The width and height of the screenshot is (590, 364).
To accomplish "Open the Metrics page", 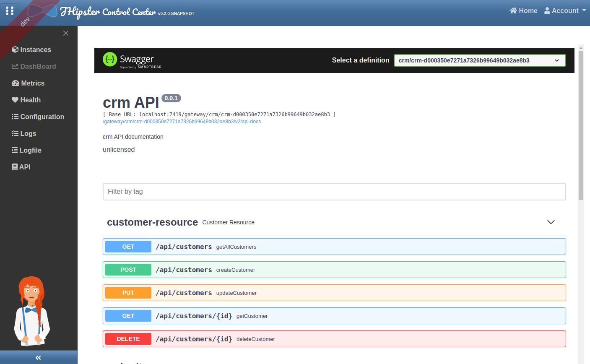I will [28, 83].
